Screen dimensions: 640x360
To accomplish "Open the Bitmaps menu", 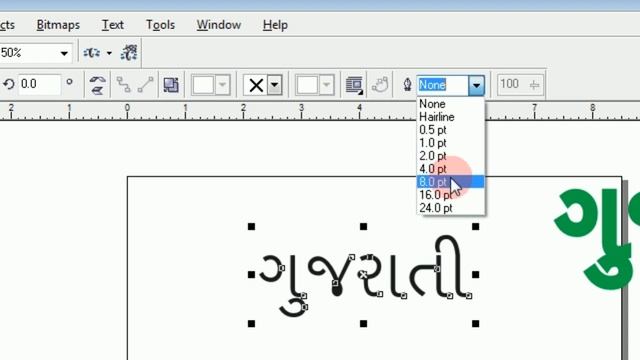I will [58, 25].
